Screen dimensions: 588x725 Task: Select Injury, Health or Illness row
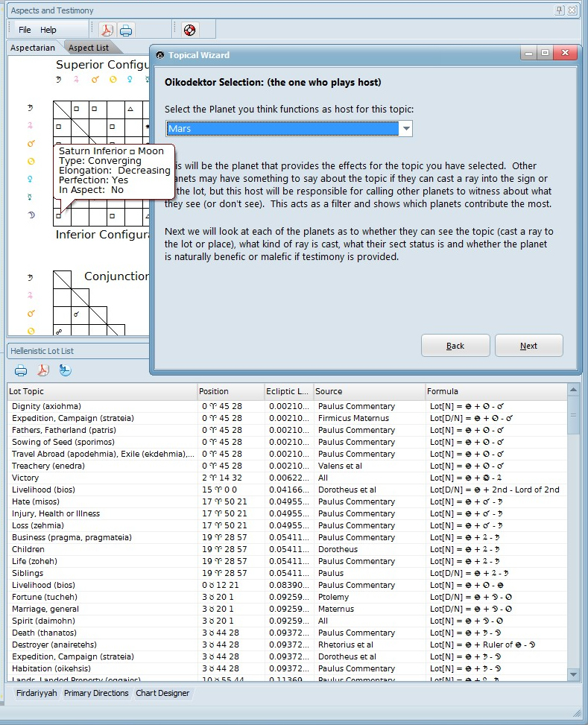tap(287, 513)
